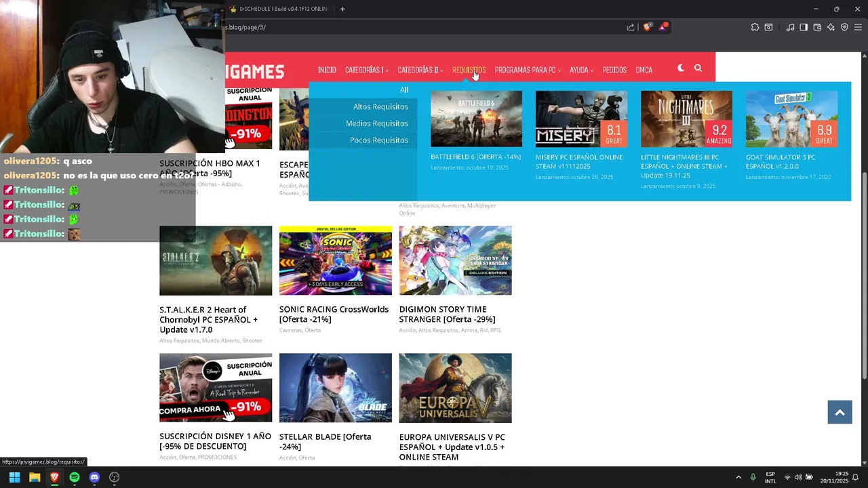868x488 pixels.
Task: Expand the AYUDA dropdown
Action: (581, 70)
